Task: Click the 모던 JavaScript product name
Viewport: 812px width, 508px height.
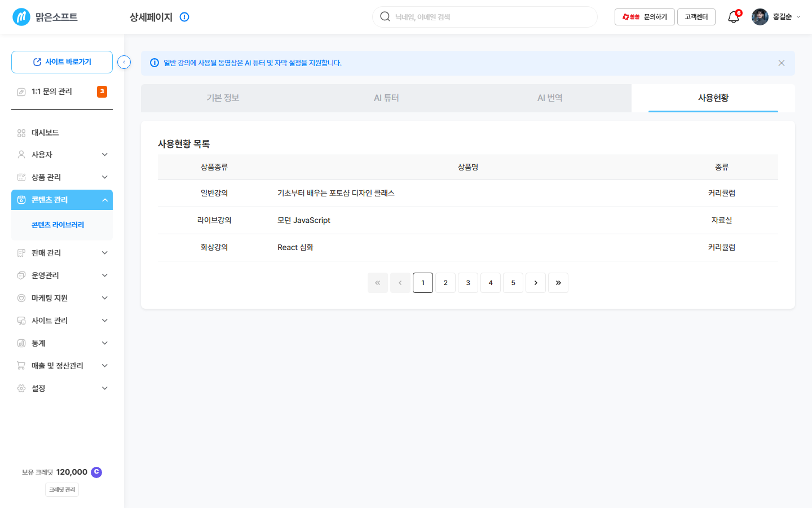Action: pos(304,220)
